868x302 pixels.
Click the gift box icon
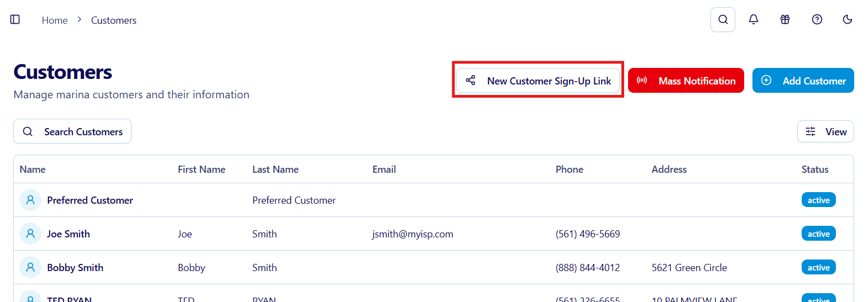[785, 20]
